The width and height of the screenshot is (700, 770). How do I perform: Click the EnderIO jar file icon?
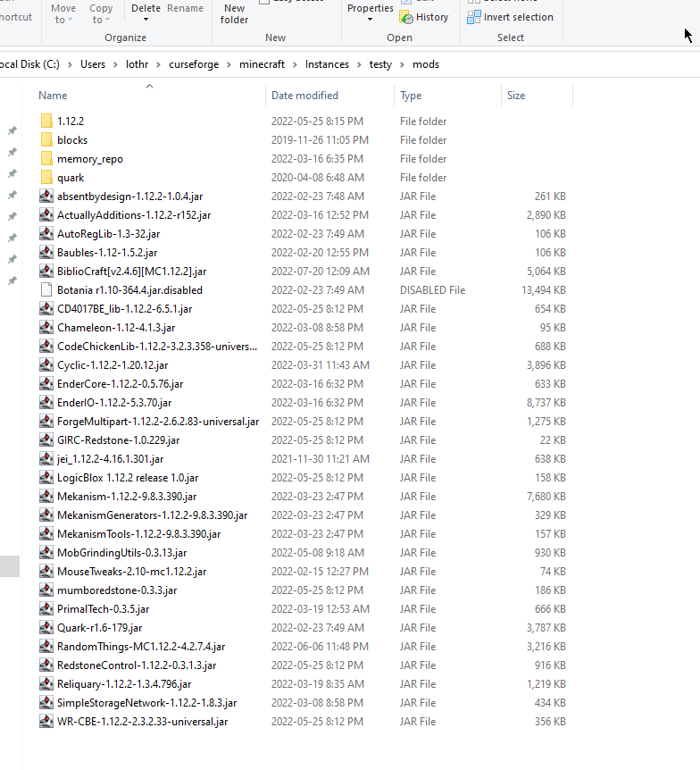coord(46,402)
